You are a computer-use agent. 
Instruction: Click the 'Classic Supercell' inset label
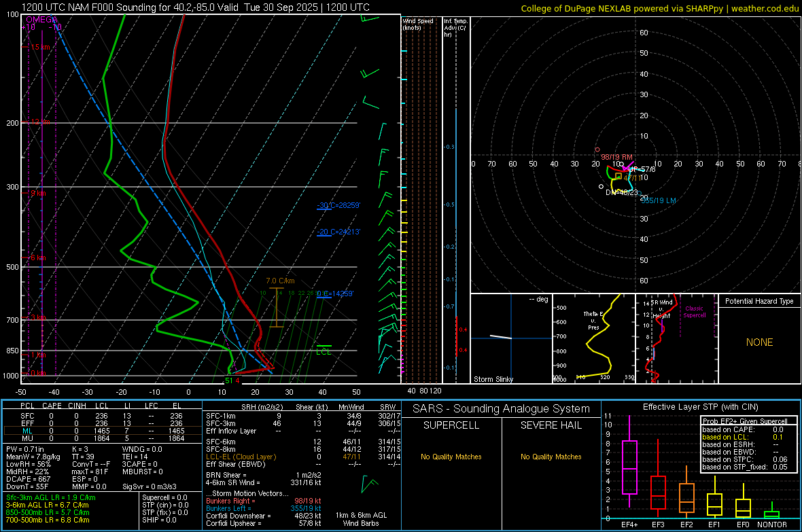tap(694, 312)
